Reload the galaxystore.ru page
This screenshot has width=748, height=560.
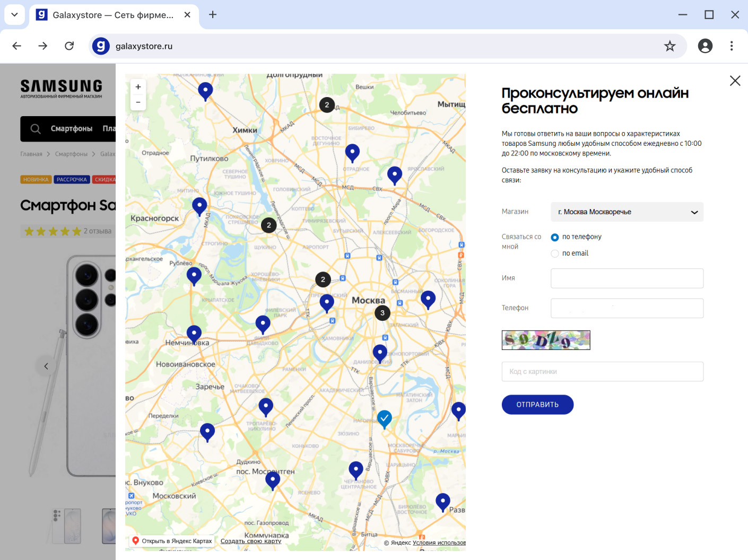[x=69, y=46]
